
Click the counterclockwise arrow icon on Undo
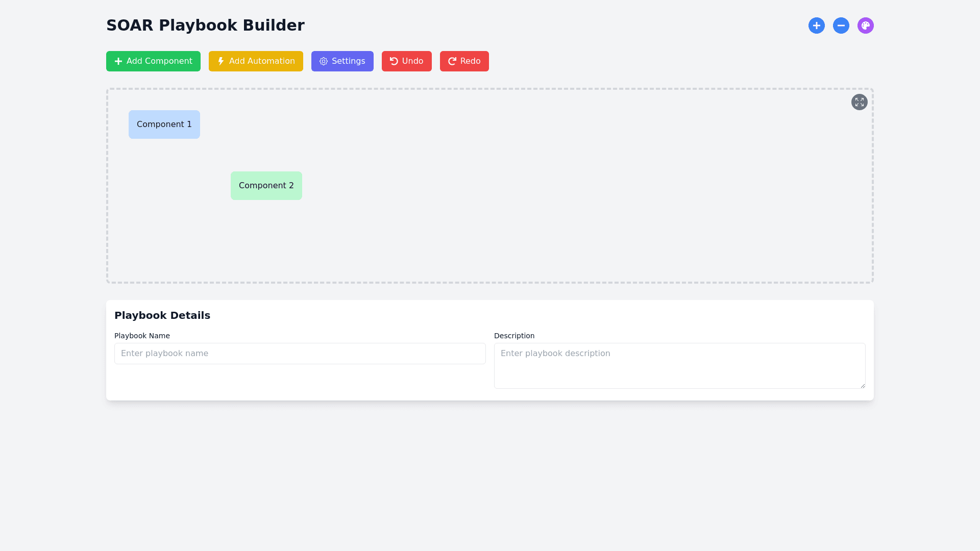[x=394, y=61]
